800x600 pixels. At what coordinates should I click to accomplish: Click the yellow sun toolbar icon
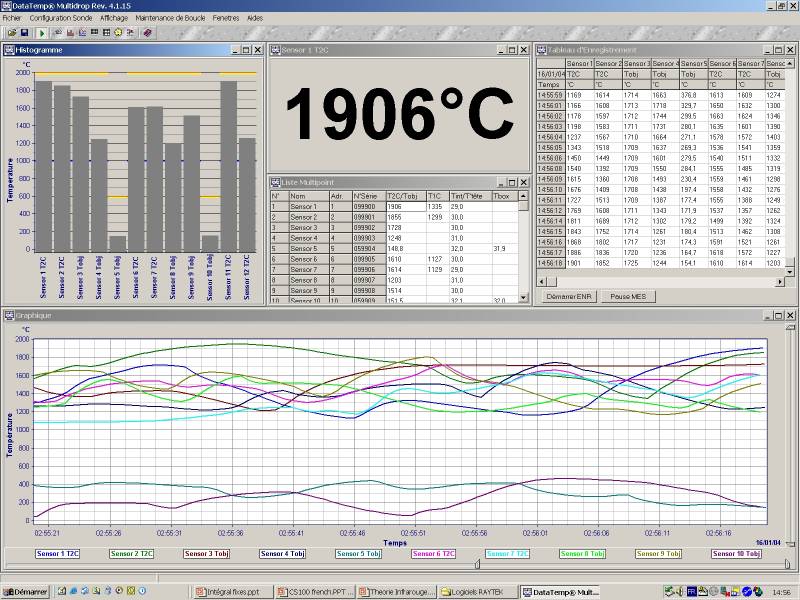point(119,33)
